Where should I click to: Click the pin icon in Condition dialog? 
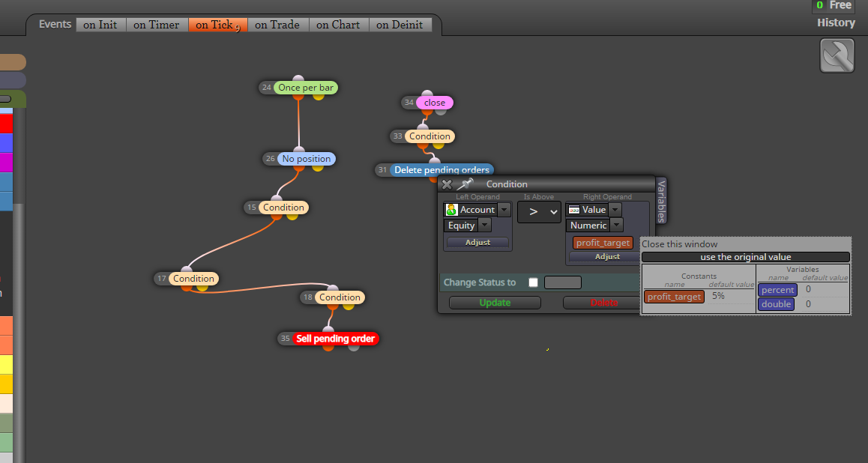[465, 184]
